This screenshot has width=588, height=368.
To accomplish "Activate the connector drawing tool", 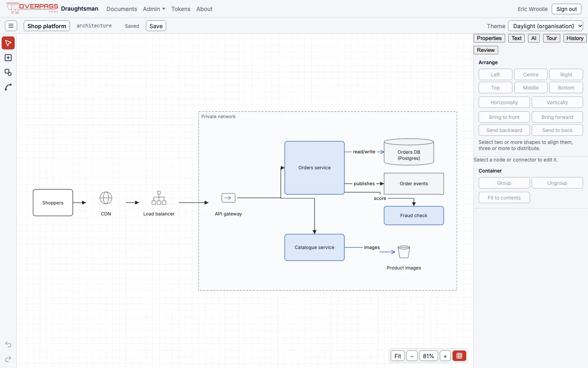I will click(x=8, y=87).
